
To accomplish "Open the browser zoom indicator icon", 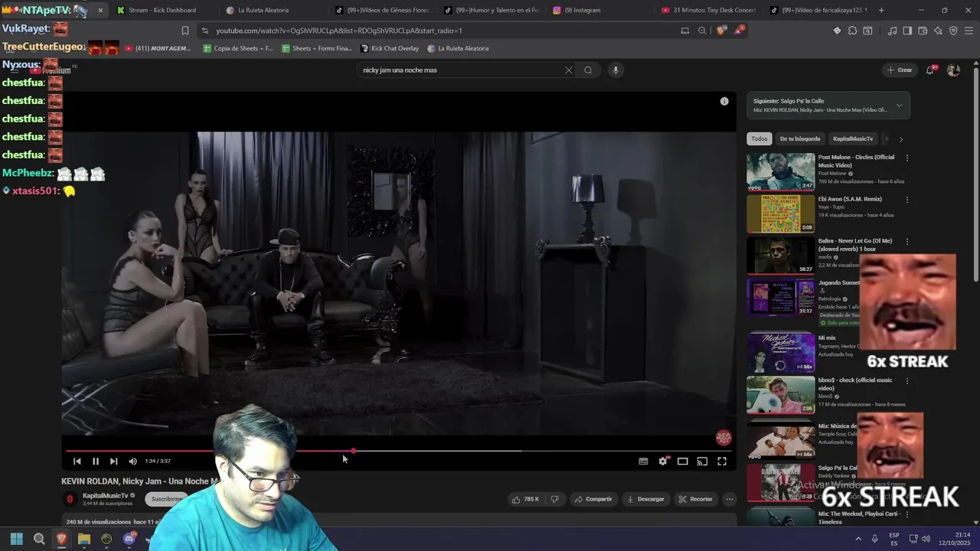I will [x=702, y=31].
